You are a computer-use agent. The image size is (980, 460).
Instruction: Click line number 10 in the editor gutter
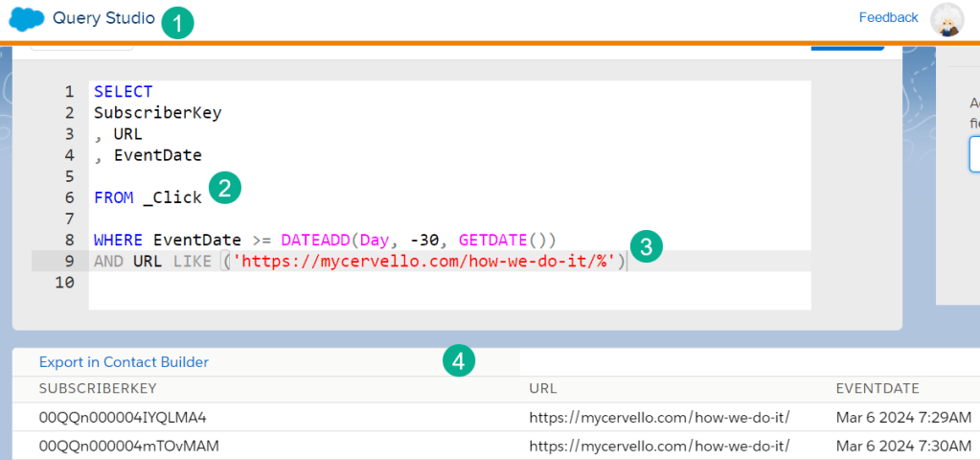[65, 282]
